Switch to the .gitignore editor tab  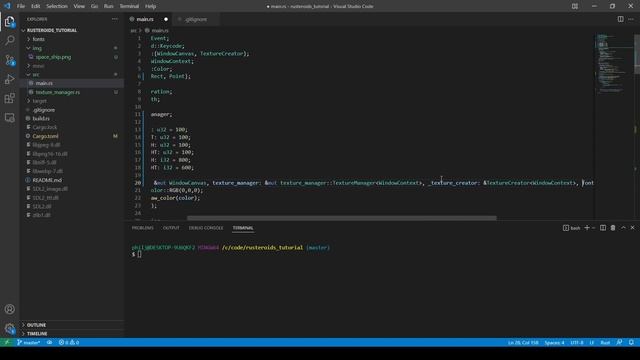pyautogui.click(x=196, y=19)
